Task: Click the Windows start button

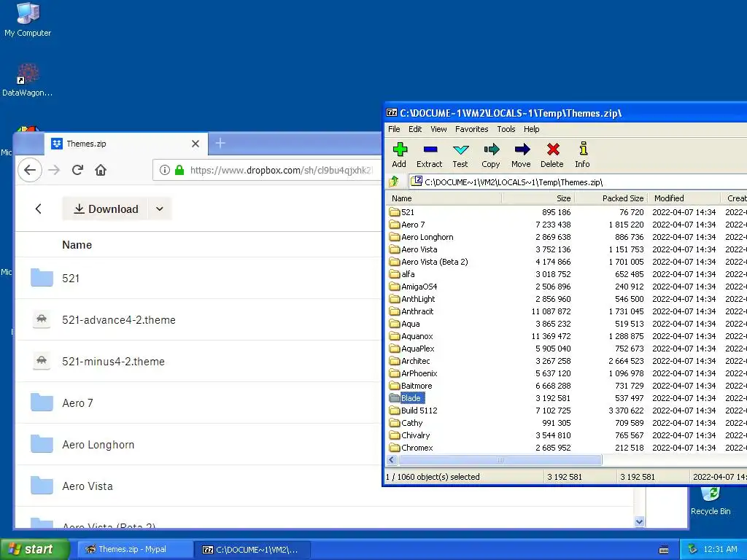Action: pyautogui.click(x=34, y=549)
